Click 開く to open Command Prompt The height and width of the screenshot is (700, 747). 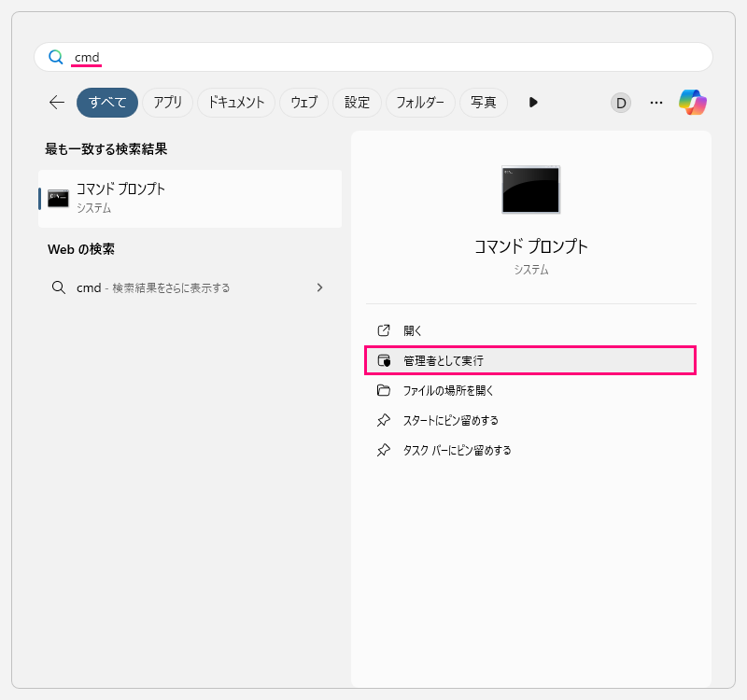[x=413, y=330]
